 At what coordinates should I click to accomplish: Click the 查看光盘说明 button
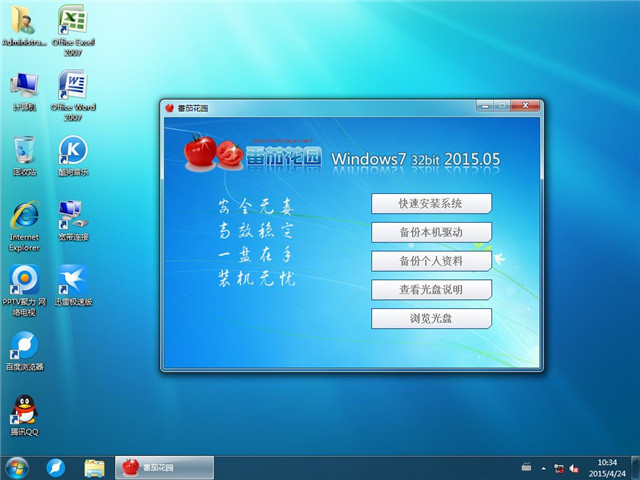click(x=431, y=289)
